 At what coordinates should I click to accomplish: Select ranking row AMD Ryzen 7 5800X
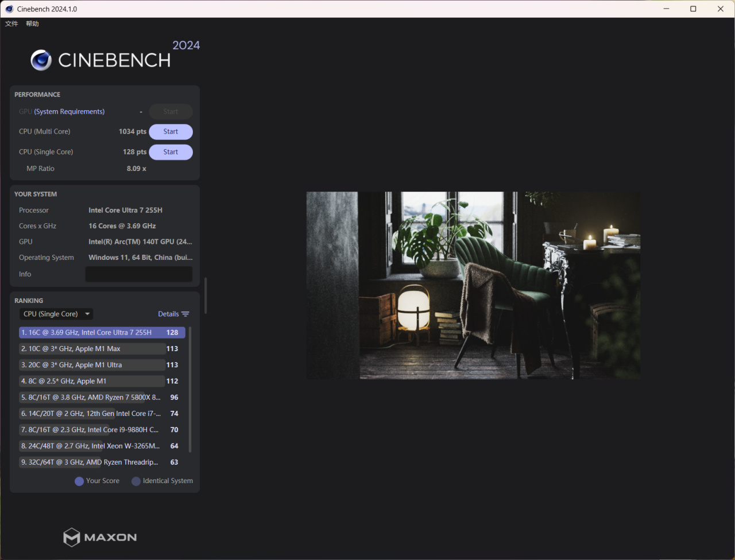[102, 397]
